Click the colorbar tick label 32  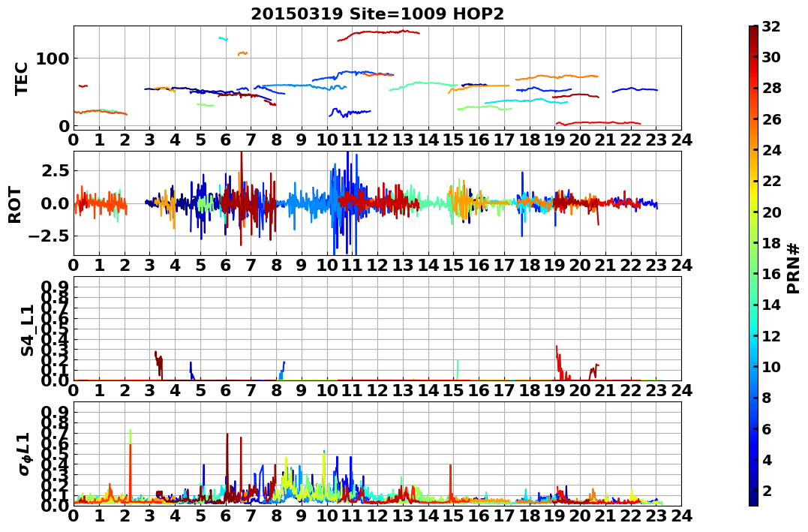tap(771, 26)
